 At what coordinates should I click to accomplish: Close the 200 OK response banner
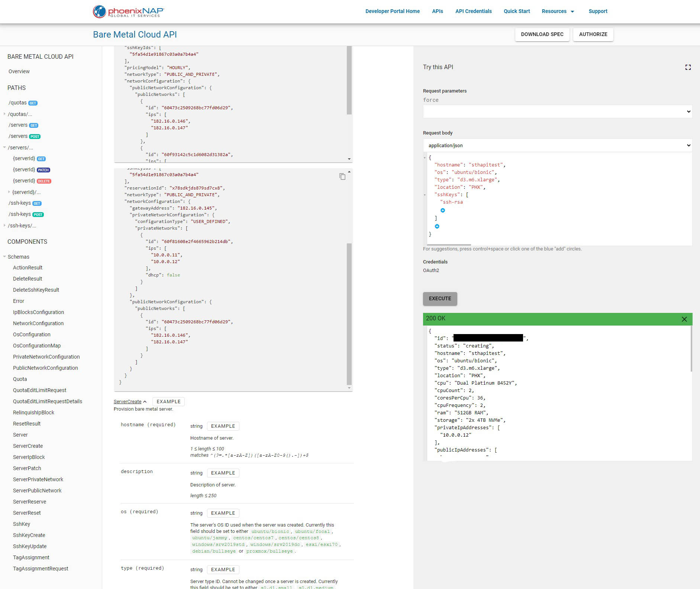point(684,319)
